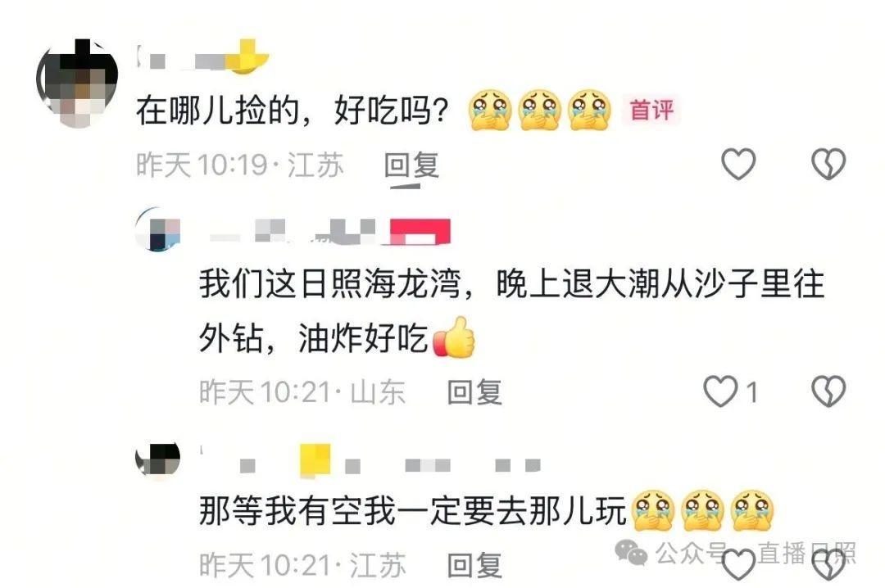Image resolution: width=885 pixels, height=588 pixels.
Task: Reply to the 10:21 Jiangsu comment
Action: click(x=474, y=565)
